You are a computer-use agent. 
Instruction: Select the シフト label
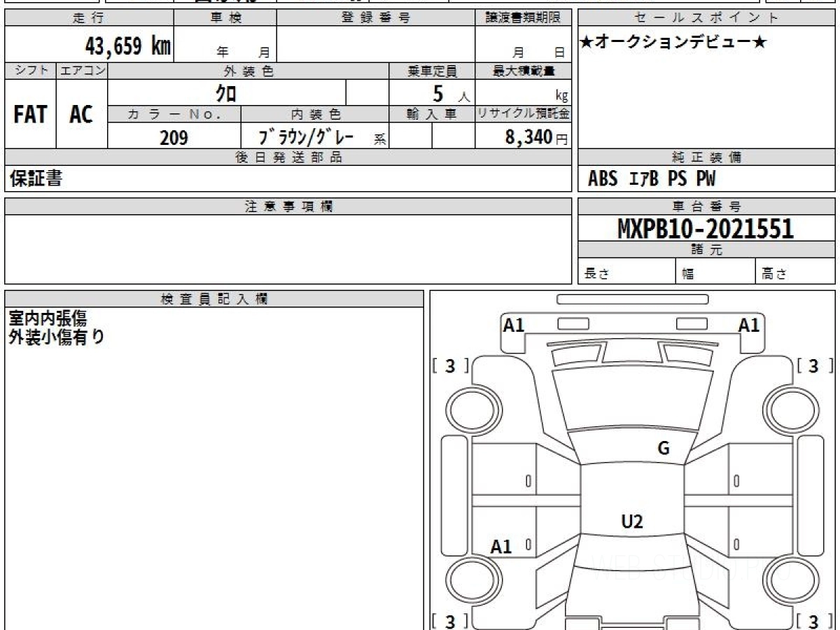tap(30, 71)
